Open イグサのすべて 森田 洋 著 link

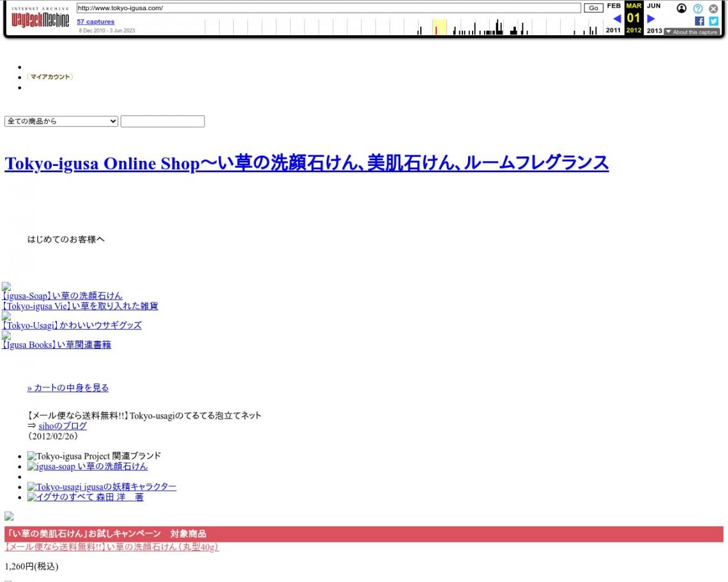(86, 497)
